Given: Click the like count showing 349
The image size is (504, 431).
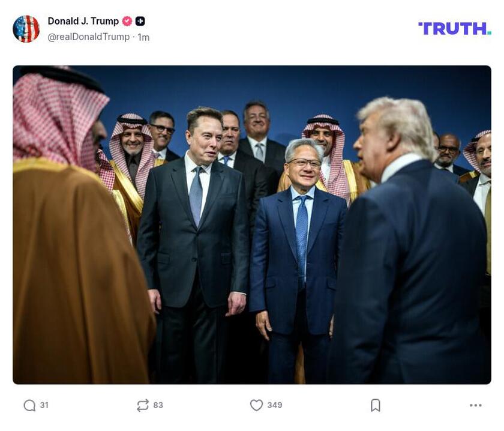Looking at the screenshot, I should click(276, 405).
